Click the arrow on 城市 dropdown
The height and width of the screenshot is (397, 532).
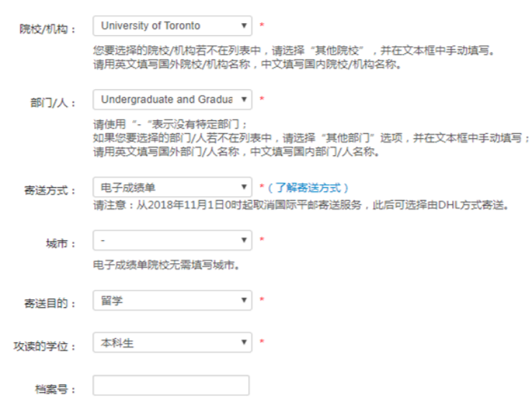coord(244,239)
